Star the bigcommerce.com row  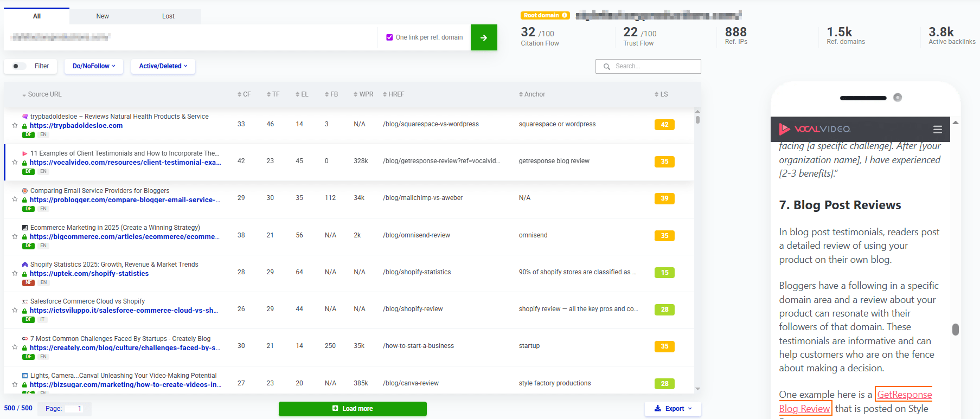pyautogui.click(x=15, y=236)
